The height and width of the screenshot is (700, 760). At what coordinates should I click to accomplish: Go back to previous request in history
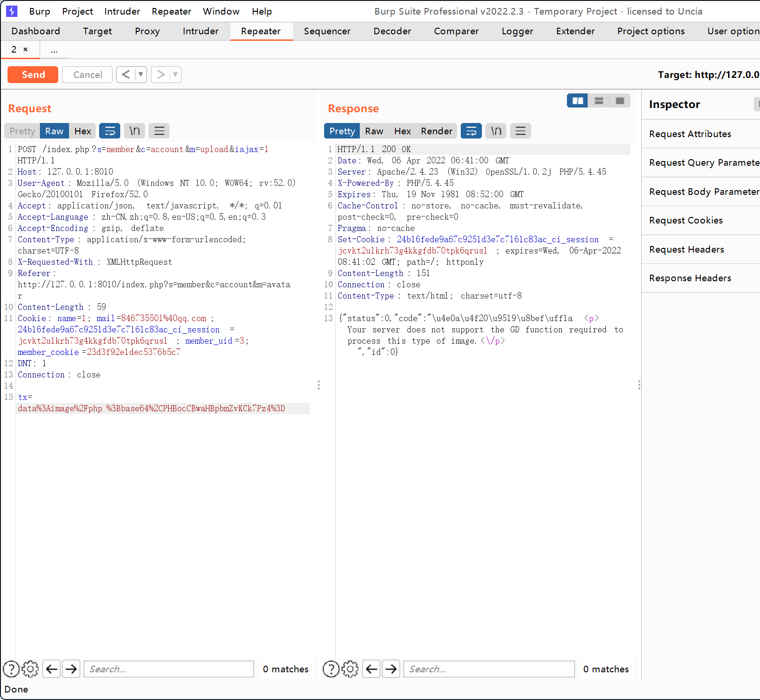pyautogui.click(x=125, y=75)
